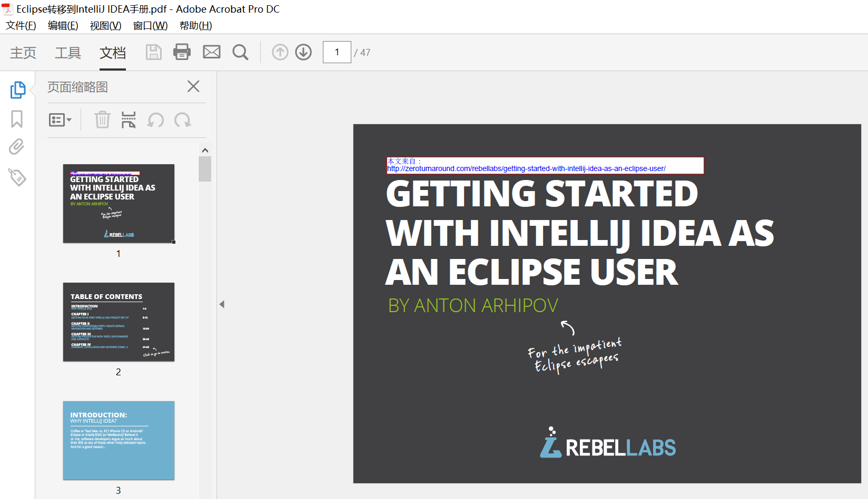Open the Attachments paperclip panel
This screenshot has width=868, height=499.
point(17,147)
